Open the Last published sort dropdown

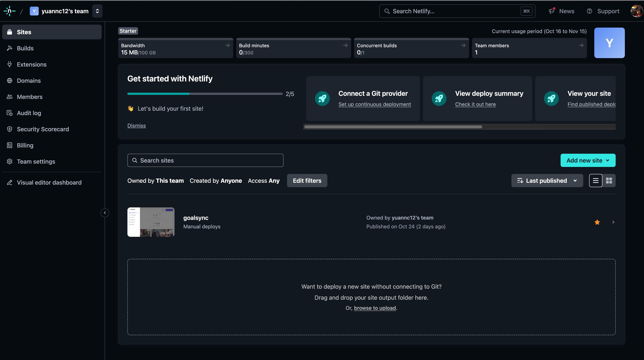[547, 181]
